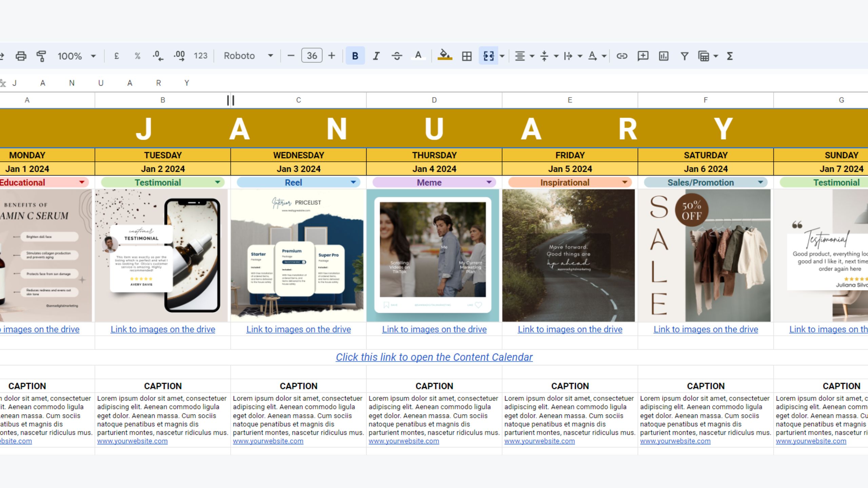Format as percent
Screen dimensions: 868x488
tap(137, 56)
